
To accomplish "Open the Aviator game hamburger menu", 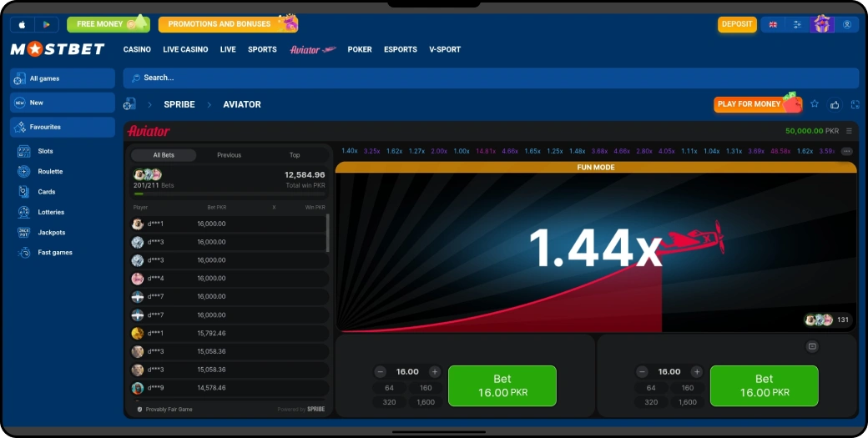I will [x=849, y=131].
